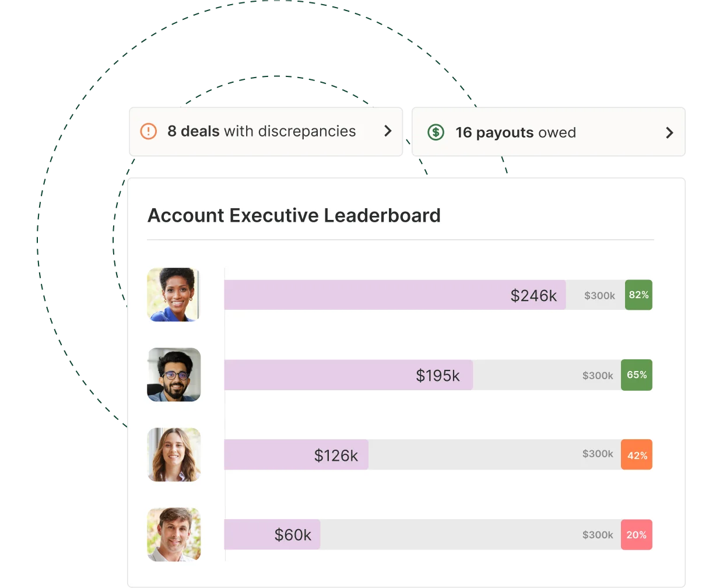
Task: Click the green dollar payouts icon
Action: click(436, 132)
